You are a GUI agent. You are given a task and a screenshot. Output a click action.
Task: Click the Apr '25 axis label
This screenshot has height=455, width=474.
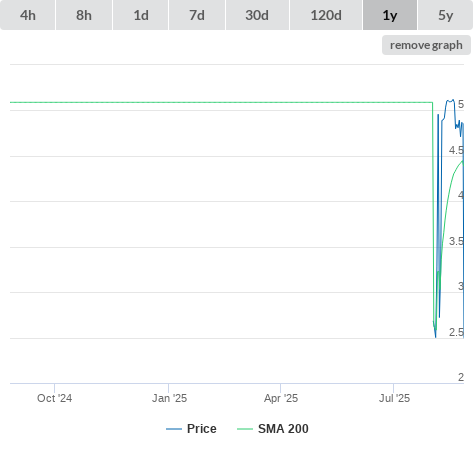[281, 398]
